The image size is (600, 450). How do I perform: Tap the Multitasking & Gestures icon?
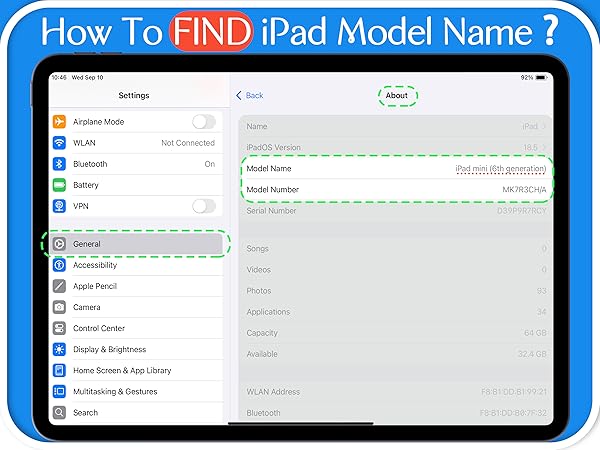(x=59, y=391)
